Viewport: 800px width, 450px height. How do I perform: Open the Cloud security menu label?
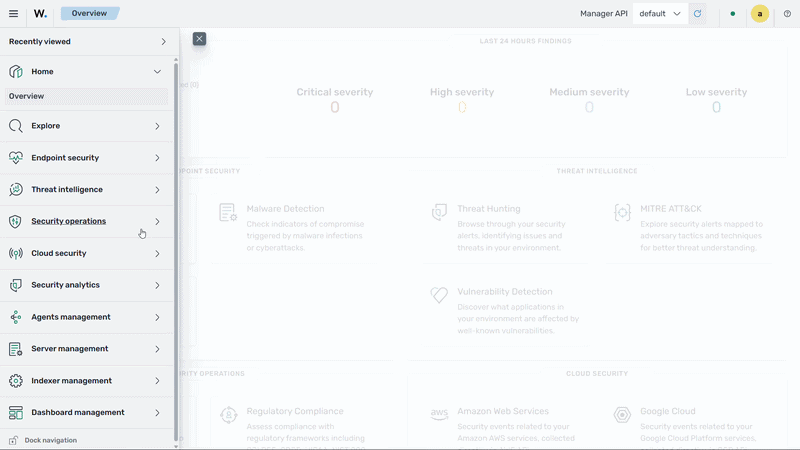(59, 253)
